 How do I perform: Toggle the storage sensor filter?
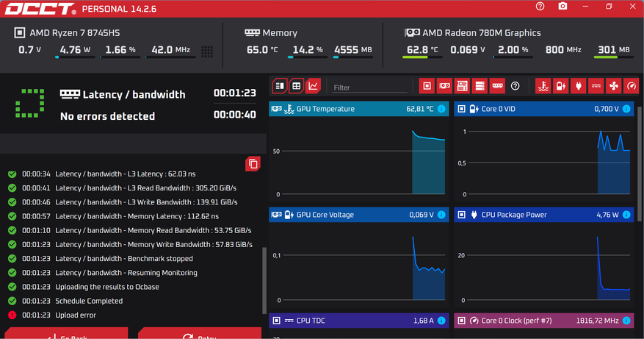480,86
